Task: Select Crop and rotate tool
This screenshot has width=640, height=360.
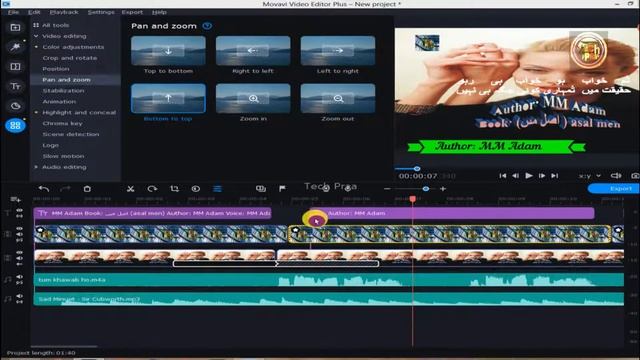Action: point(70,58)
